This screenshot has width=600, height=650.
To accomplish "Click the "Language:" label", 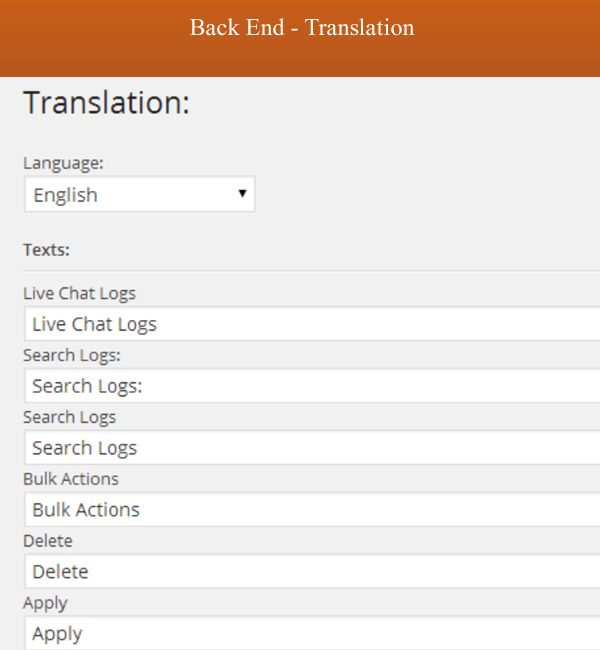I will (63, 163).
